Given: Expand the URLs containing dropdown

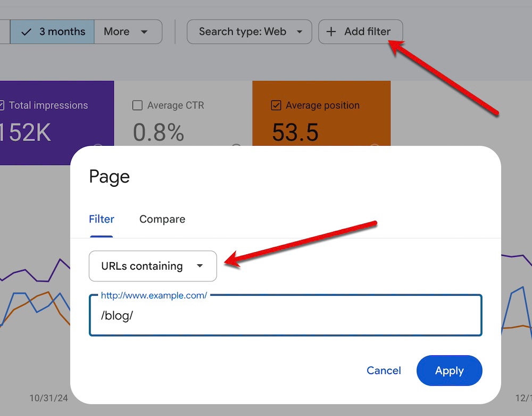Looking at the screenshot, I should [153, 266].
